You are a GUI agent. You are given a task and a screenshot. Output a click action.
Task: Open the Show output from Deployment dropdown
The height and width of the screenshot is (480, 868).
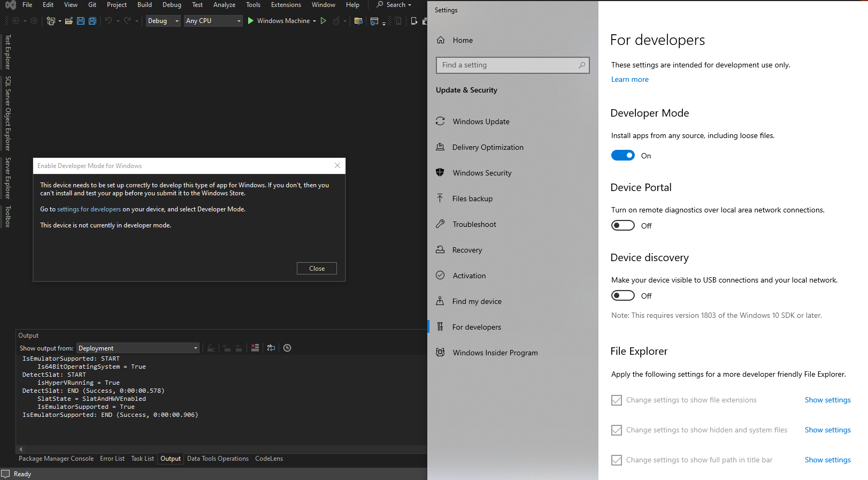138,348
